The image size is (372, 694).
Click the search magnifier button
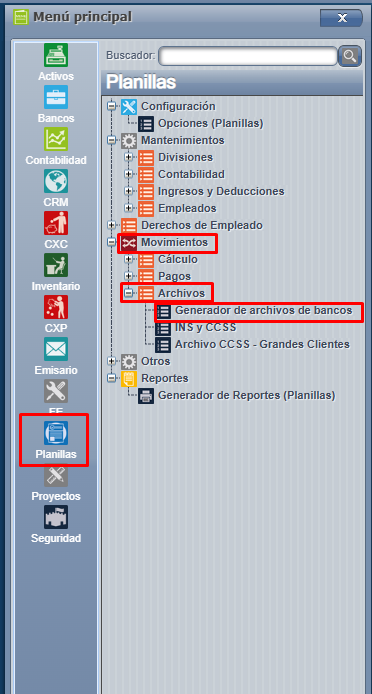click(350, 56)
